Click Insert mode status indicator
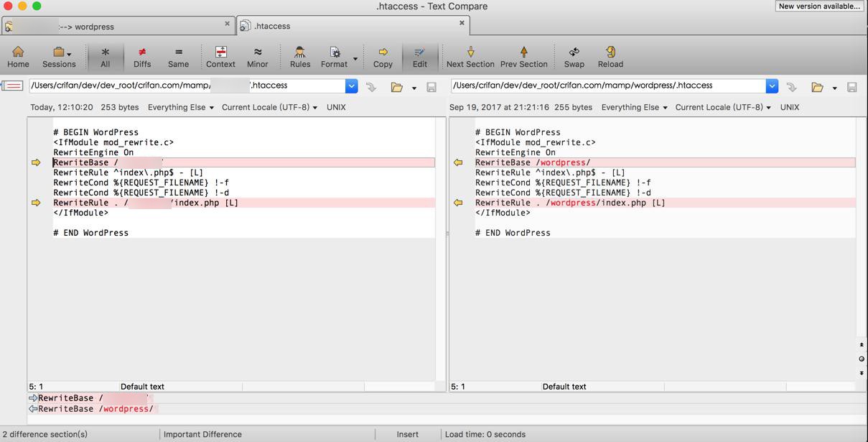 (407, 434)
